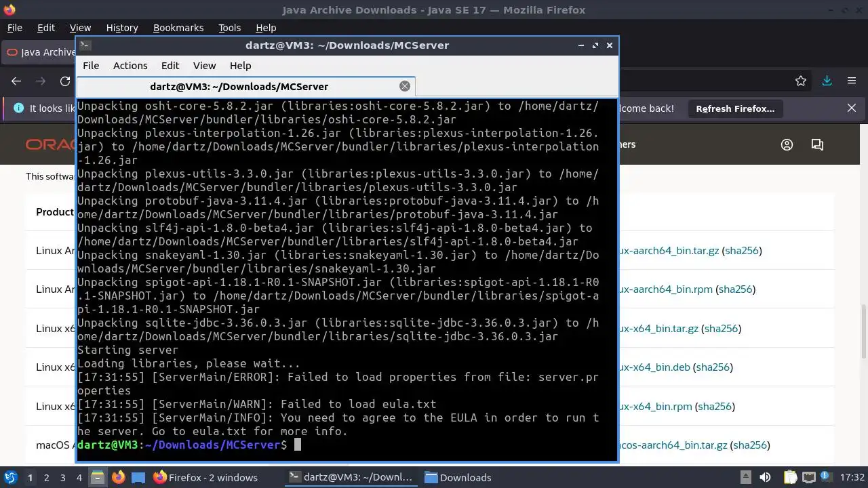Download linux-x64_bin.rpm file link

pyautogui.click(x=655, y=407)
